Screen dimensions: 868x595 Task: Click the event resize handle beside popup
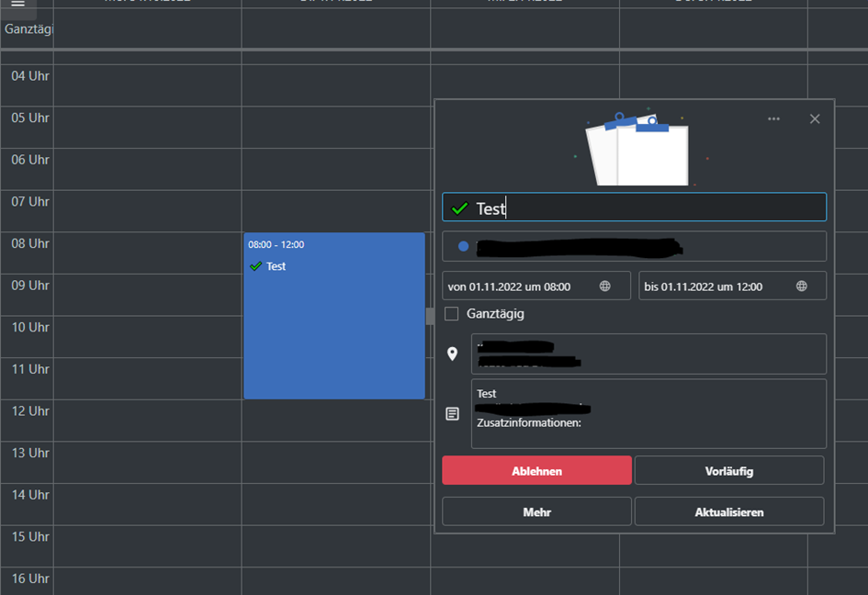coord(430,316)
